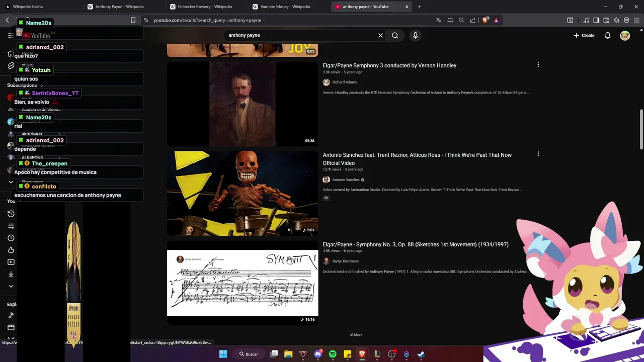Open YouTube History in sidebar
This screenshot has height=362, width=644.
tap(11, 214)
